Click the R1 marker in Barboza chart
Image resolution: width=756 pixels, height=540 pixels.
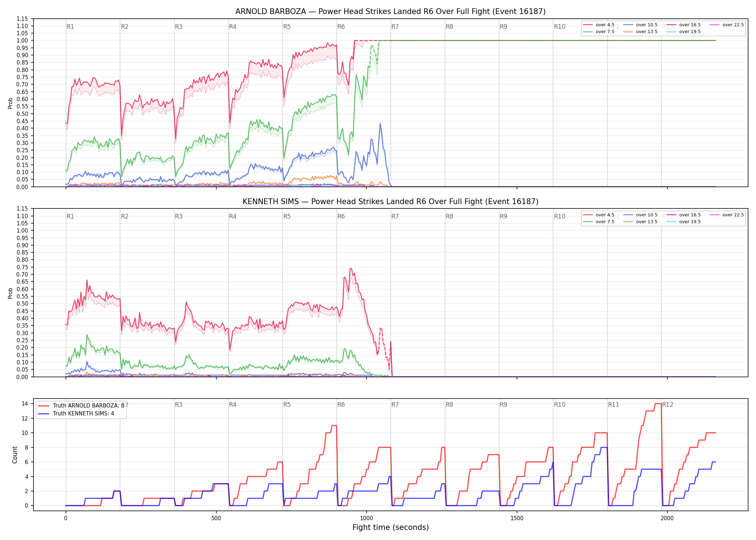click(x=70, y=27)
